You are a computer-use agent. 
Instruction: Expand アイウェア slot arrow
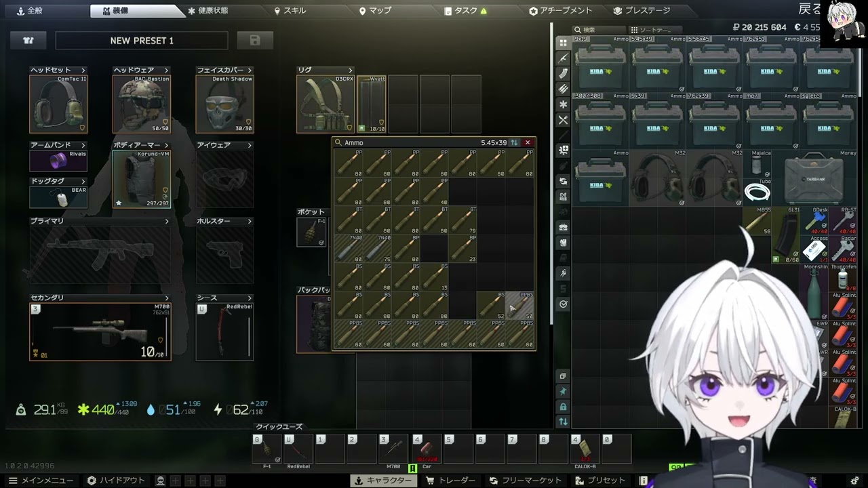[x=250, y=145]
